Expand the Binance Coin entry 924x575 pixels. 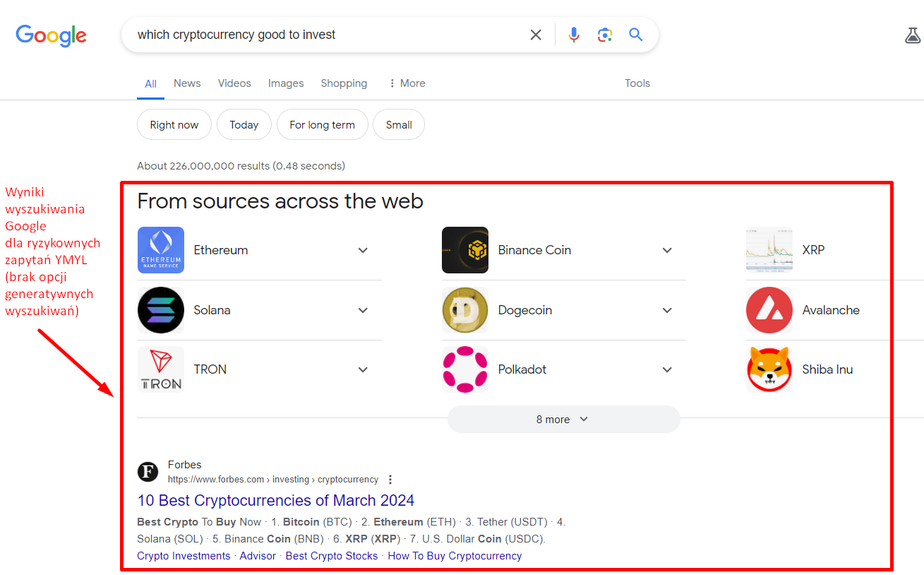(564, 250)
